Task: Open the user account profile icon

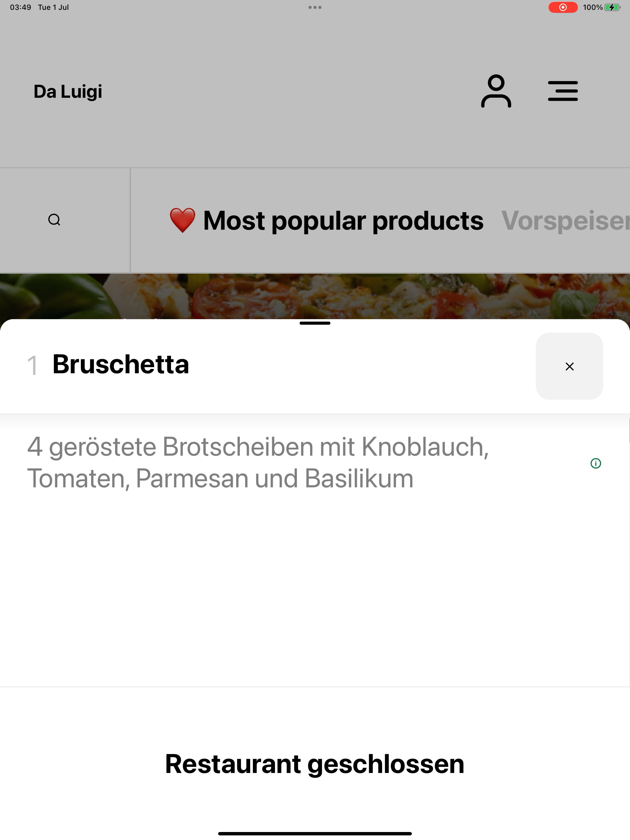Action: coord(496,91)
